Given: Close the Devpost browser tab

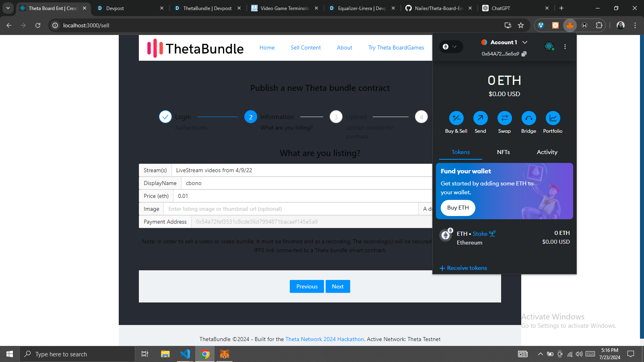Looking at the screenshot, I should pos(162,8).
